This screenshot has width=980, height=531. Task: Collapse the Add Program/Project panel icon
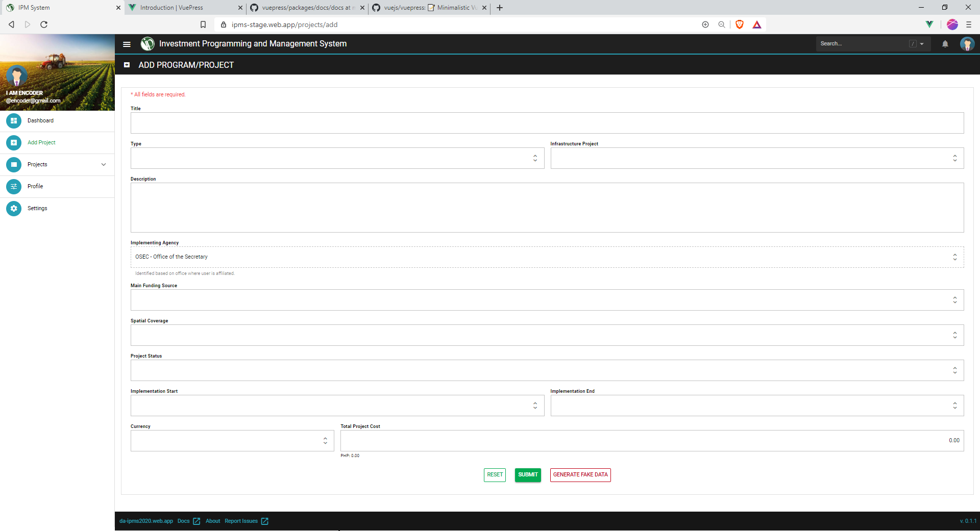[127, 65]
